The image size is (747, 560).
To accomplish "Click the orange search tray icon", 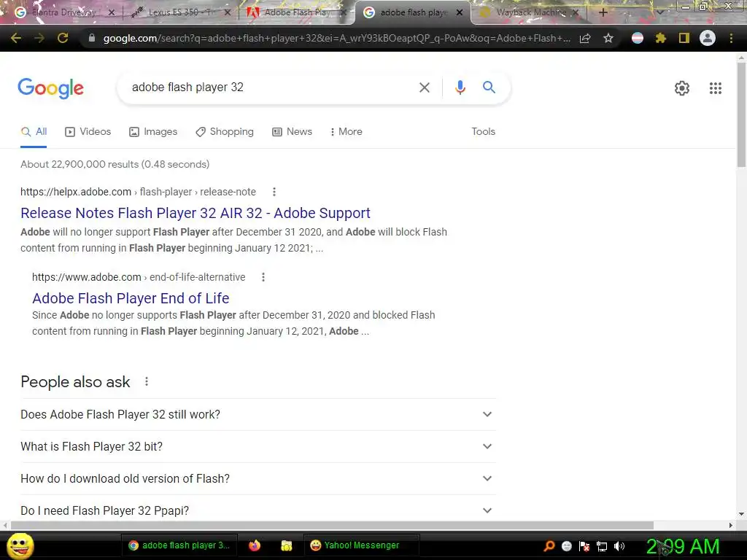I will (549, 545).
